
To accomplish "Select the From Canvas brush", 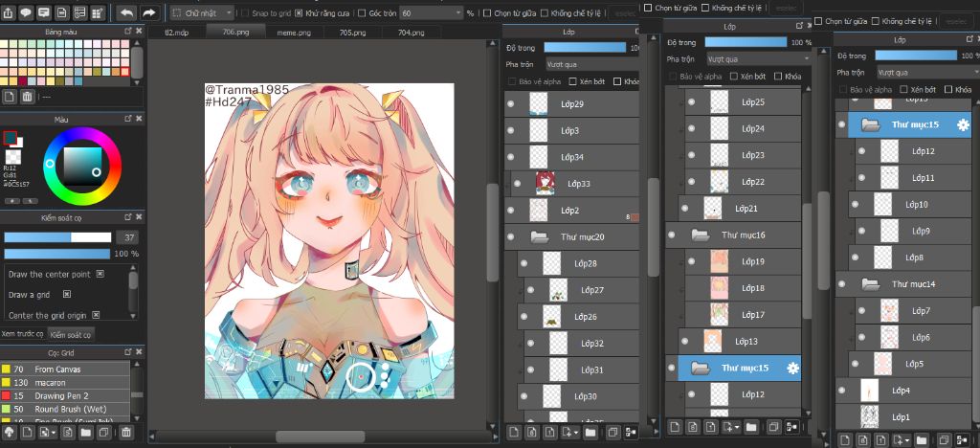I will point(65,370).
